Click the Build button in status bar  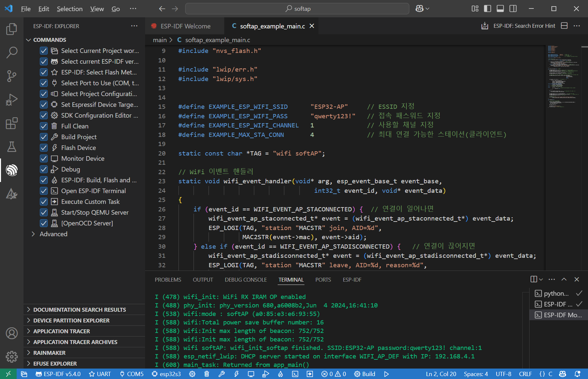coord(365,374)
